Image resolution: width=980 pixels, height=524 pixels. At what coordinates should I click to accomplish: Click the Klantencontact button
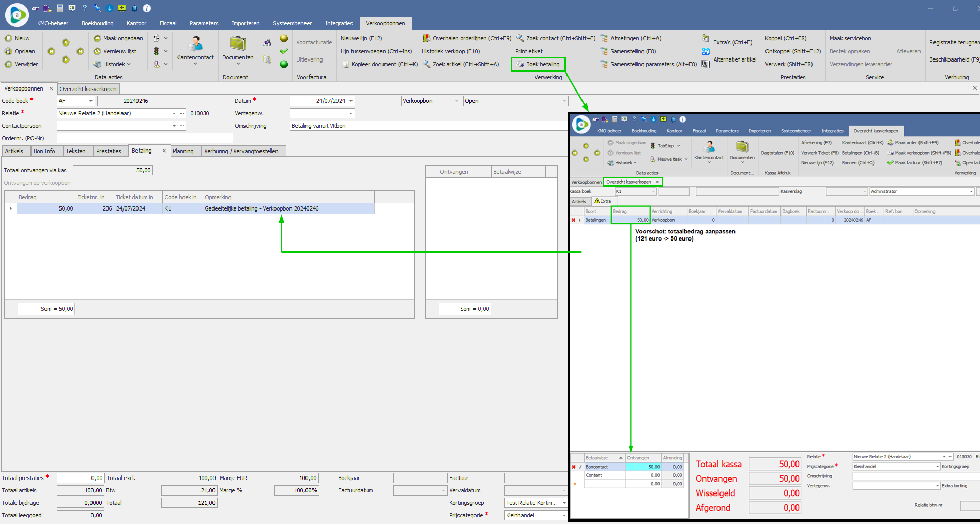[195, 50]
